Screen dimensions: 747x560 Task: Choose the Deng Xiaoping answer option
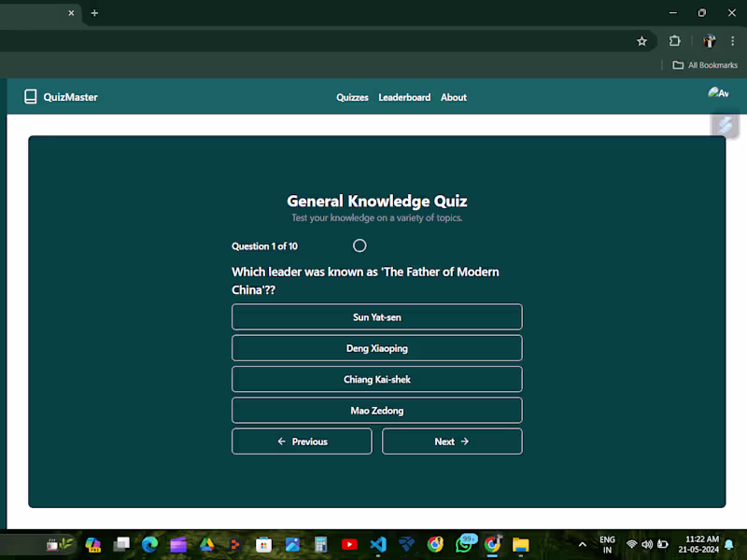tap(377, 348)
